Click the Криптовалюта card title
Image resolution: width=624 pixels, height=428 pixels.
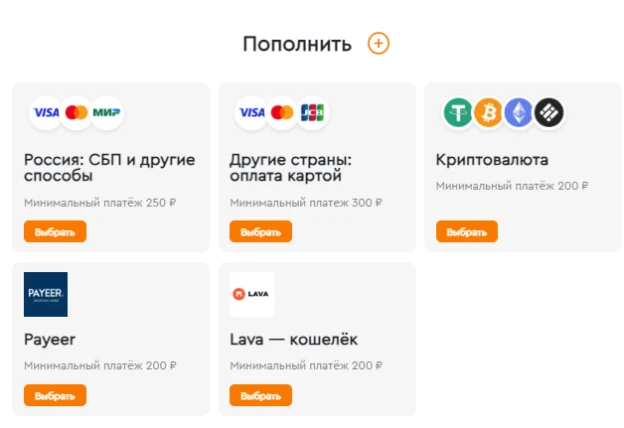click(x=492, y=160)
